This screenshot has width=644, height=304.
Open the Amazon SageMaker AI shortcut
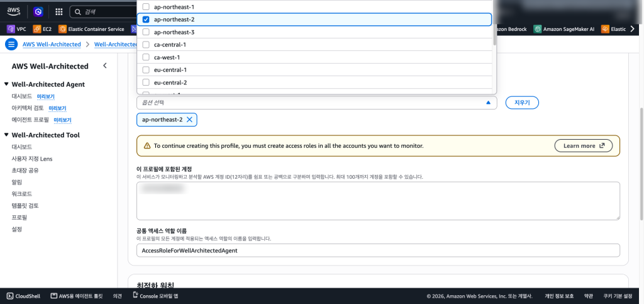(564, 29)
